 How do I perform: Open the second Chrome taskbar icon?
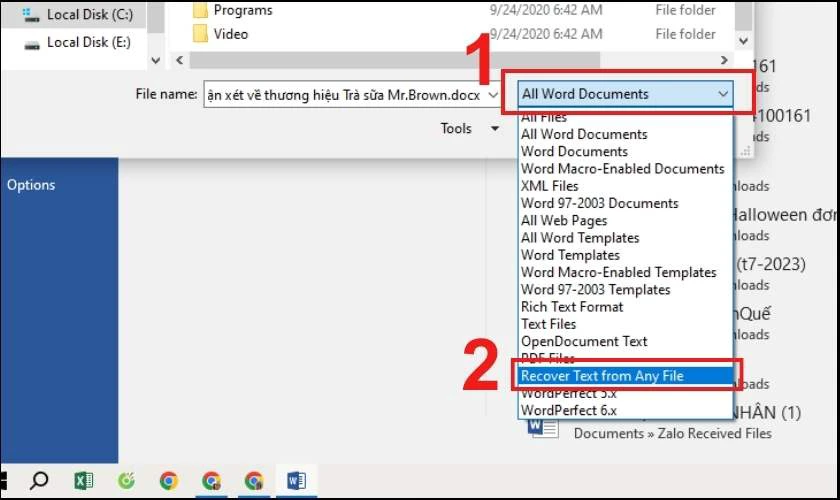[212, 480]
